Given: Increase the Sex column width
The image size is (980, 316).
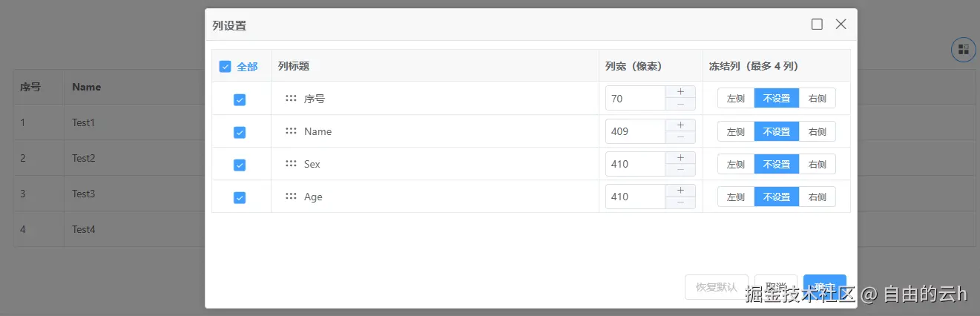Looking at the screenshot, I should click(680, 158).
